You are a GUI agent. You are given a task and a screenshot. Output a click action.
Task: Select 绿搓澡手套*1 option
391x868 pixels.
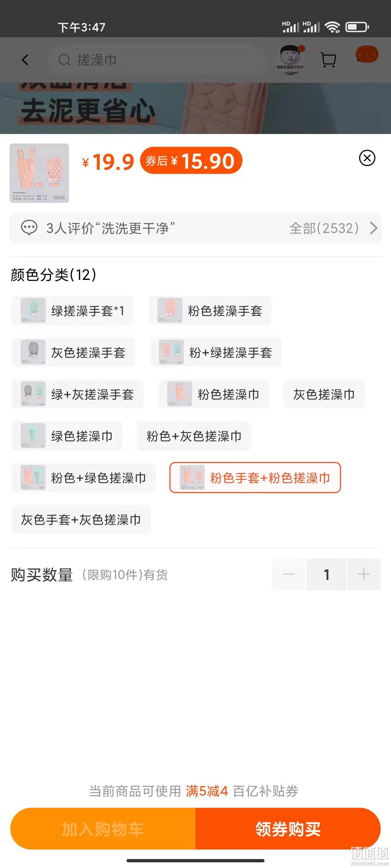[72, 311]
